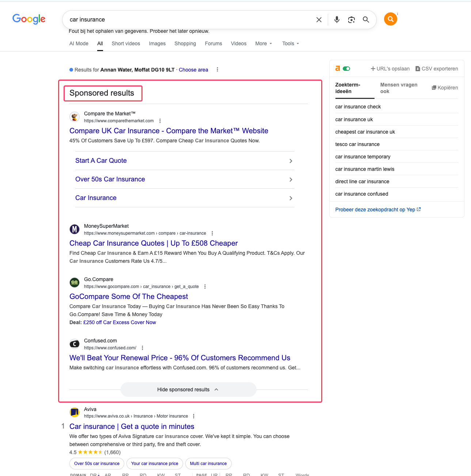The height and width of the screenshot is (476, 471).
Task: Switch to the Images tab
Action: (x=157, y=43)
